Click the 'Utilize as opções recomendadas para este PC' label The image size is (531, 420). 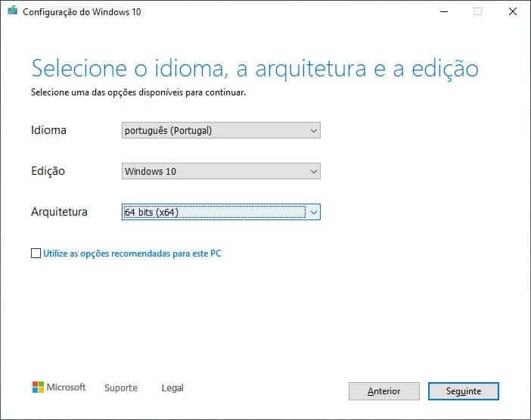click(132, 254)
